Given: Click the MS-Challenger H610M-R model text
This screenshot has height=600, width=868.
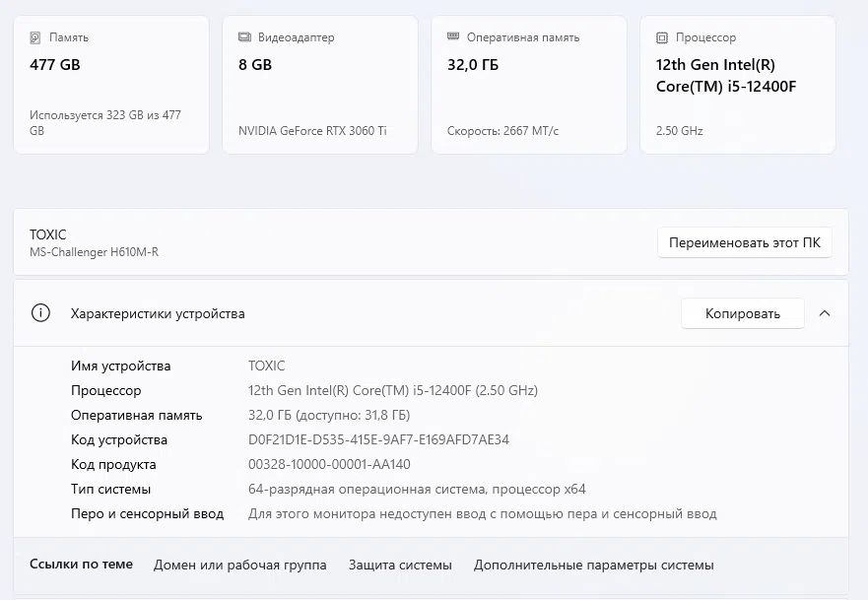Looking at the screenshot, I should point(95,252).
